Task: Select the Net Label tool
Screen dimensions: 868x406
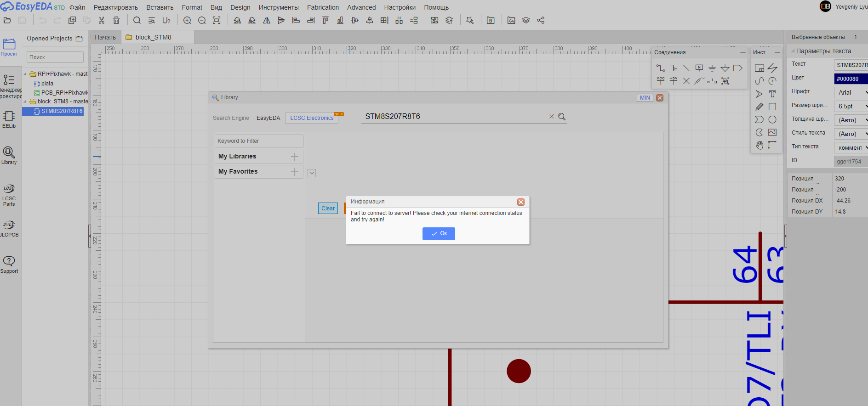Action: (699, 68)
